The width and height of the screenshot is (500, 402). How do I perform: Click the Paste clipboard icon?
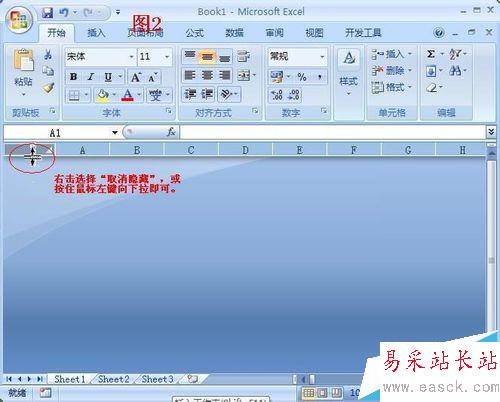[x=23, y=60]
